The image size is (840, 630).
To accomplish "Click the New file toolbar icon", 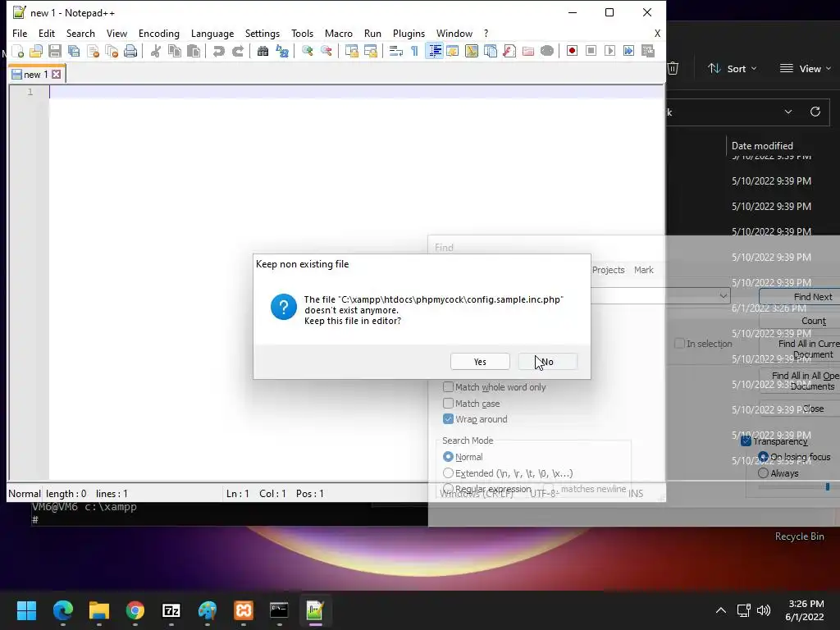I will click(18, 51).
